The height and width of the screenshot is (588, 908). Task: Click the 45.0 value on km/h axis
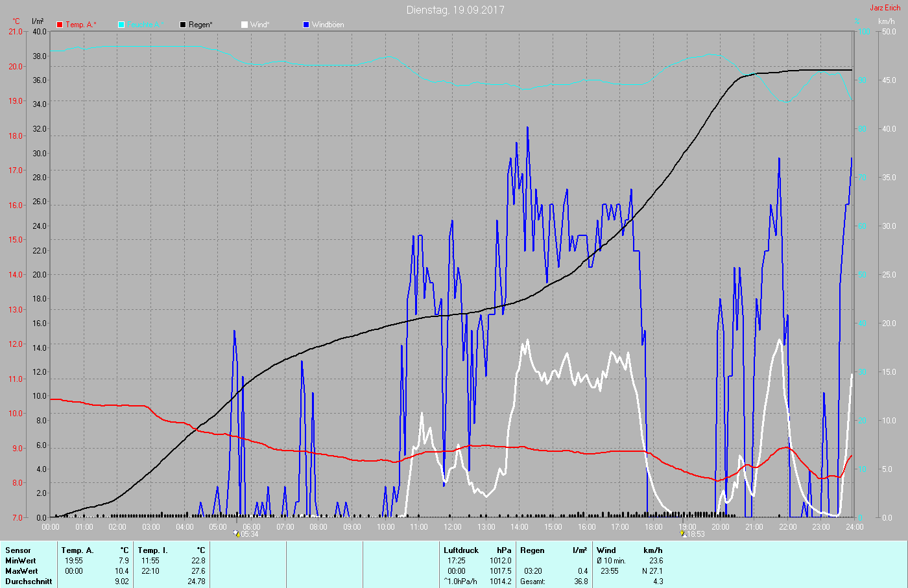pos(889,80)
